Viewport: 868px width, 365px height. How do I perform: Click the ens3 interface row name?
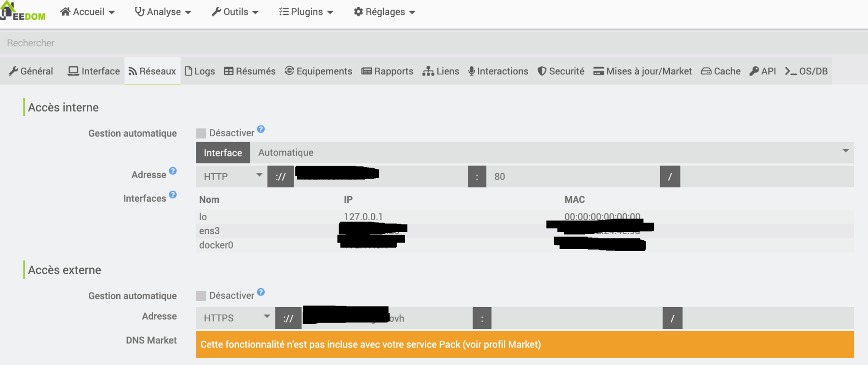pyautogui.click(x=209, y=231)
